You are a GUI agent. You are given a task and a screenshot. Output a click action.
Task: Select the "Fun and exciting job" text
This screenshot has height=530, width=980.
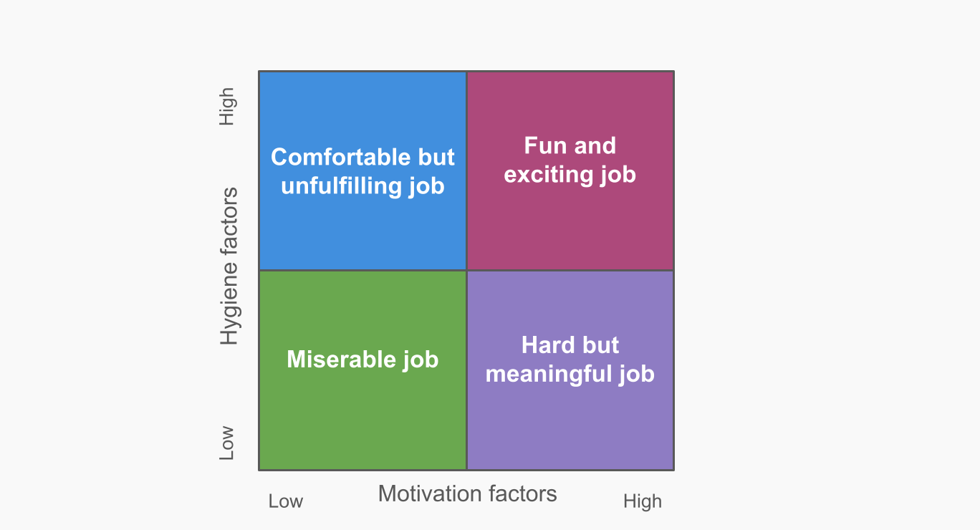pos(570,160)
